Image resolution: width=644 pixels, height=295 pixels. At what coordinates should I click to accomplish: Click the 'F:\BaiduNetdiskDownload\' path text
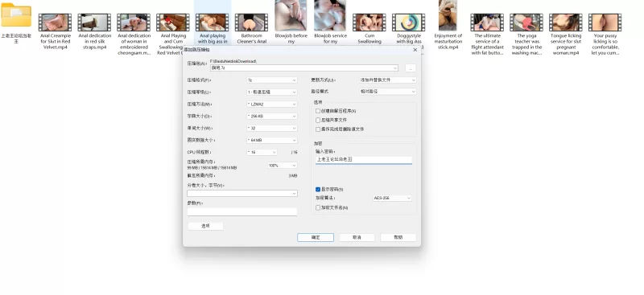(x=233, y=61)
